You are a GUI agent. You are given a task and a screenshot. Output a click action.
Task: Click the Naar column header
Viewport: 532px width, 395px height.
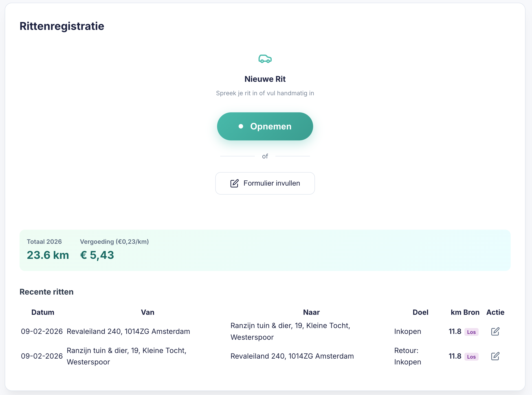[x=311, y=312]
